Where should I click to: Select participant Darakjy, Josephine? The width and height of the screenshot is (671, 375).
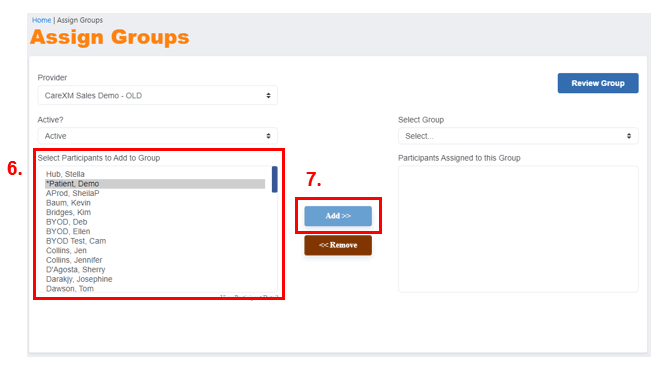[155, 279]
